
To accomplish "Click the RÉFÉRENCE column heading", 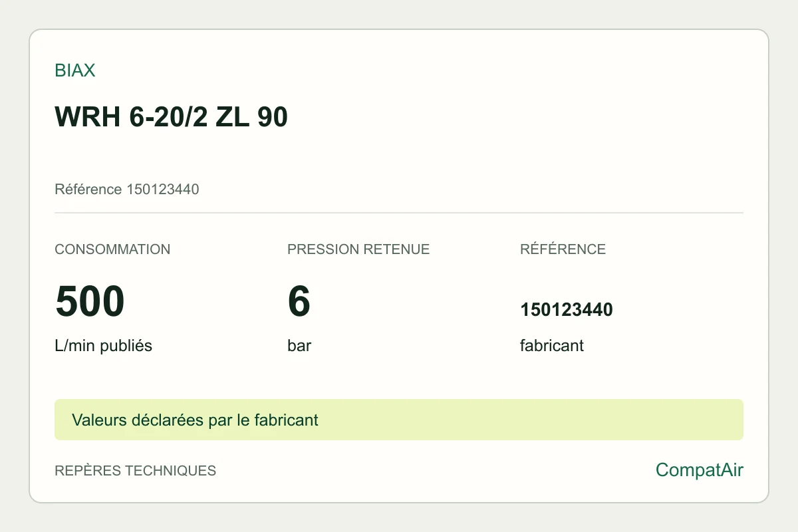I will pyautogui.click(x=563, y=249).
